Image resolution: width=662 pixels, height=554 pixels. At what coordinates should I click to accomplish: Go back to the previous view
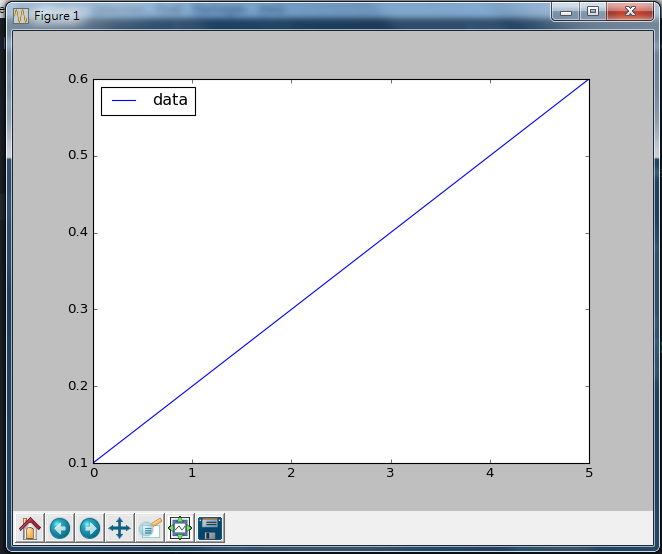tap(60, 528)
